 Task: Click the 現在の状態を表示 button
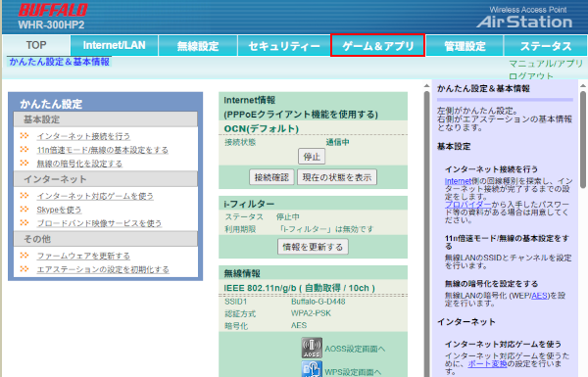point(337,177)
